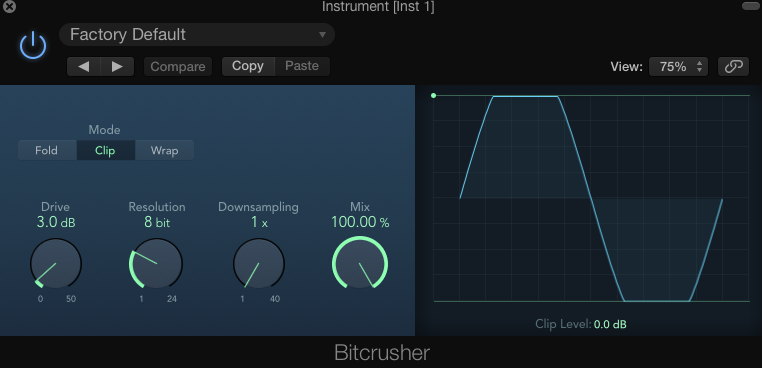Click the pill button at title bar right

tap(751, 6)
